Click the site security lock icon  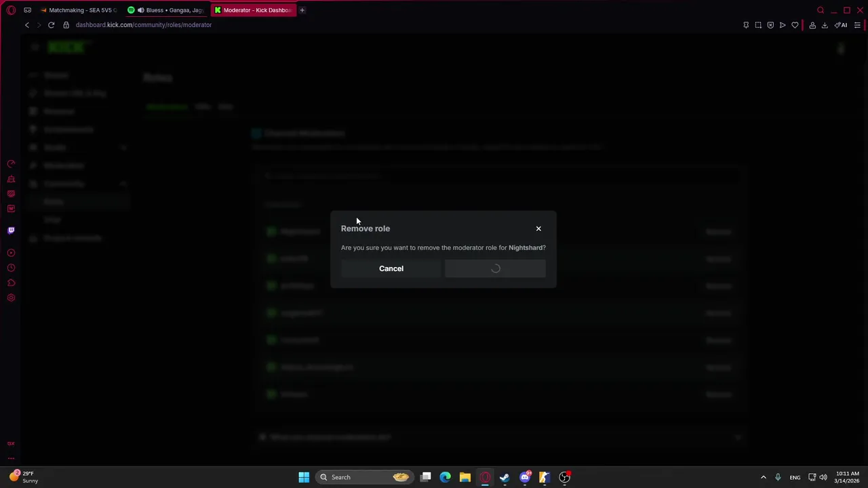[x=66, y=25]
